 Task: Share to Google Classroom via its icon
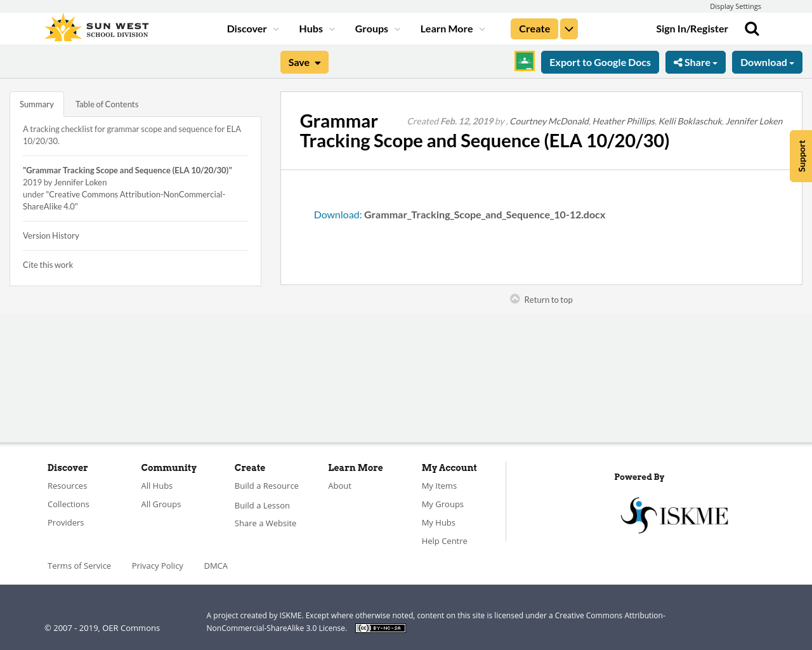pyautogui.click(x=524, y=61)
